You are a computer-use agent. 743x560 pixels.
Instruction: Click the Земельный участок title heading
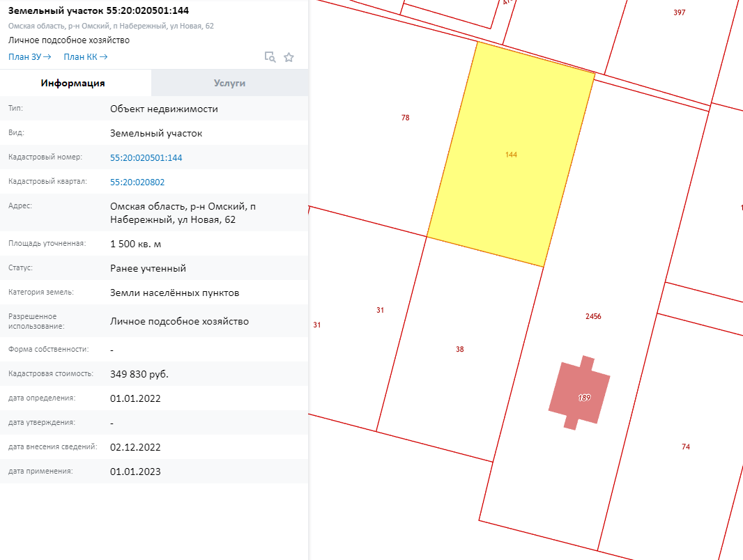[98, 11]
